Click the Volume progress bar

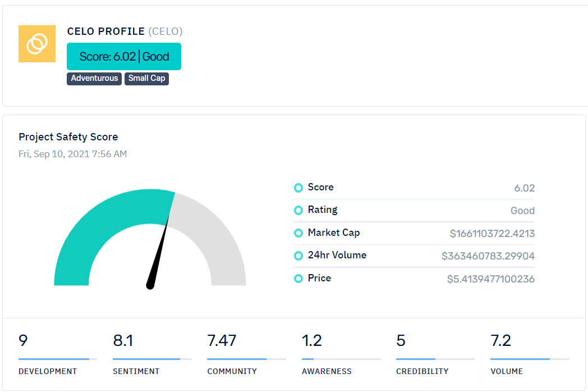click(x=530, y=359)
